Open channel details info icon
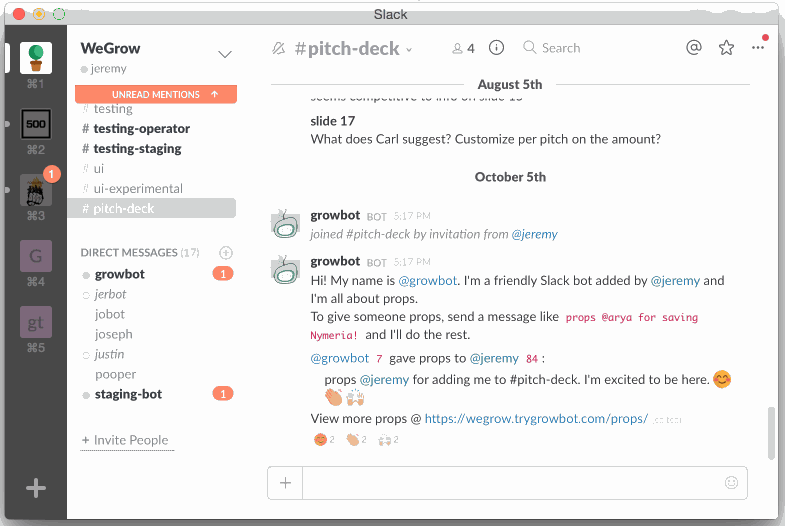The width and height of the screenshot is (785, 526). [497, 48]
